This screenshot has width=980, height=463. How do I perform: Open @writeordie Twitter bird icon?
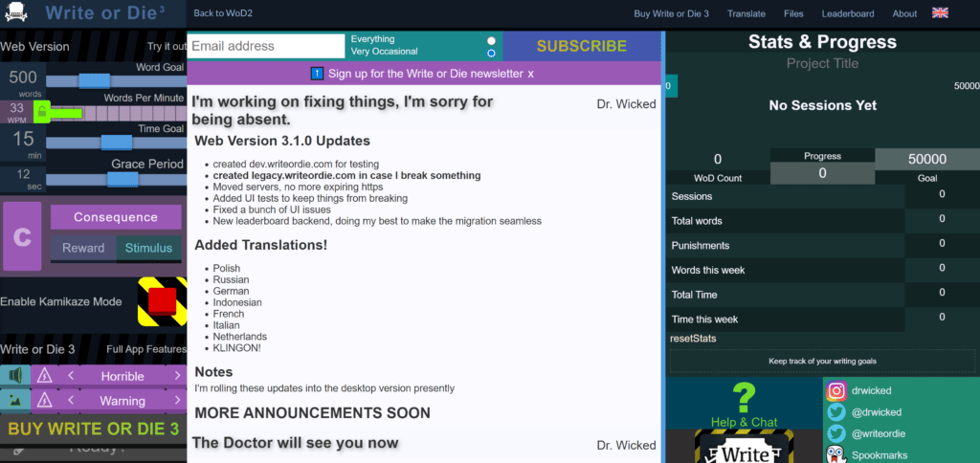(x=836, y=433)
